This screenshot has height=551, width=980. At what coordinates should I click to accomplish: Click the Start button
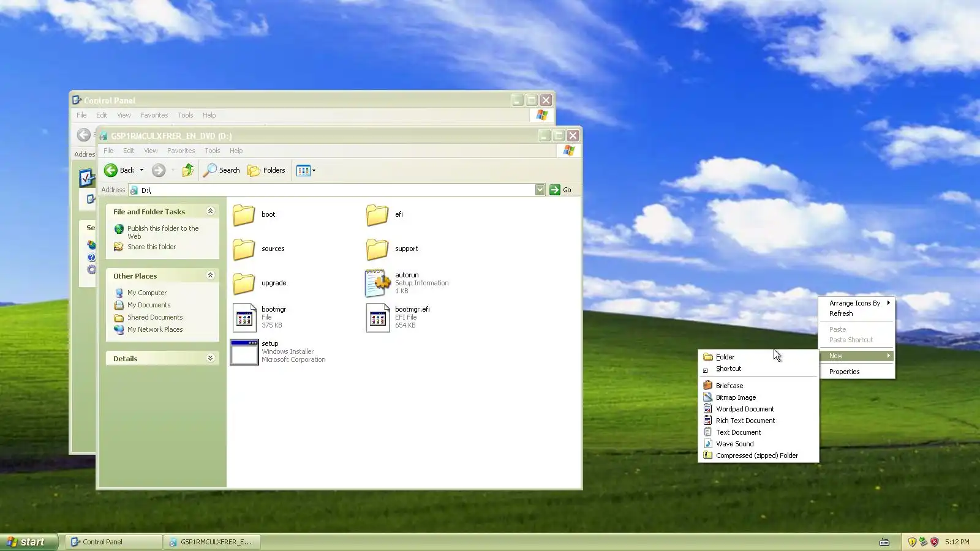(29, 542)
